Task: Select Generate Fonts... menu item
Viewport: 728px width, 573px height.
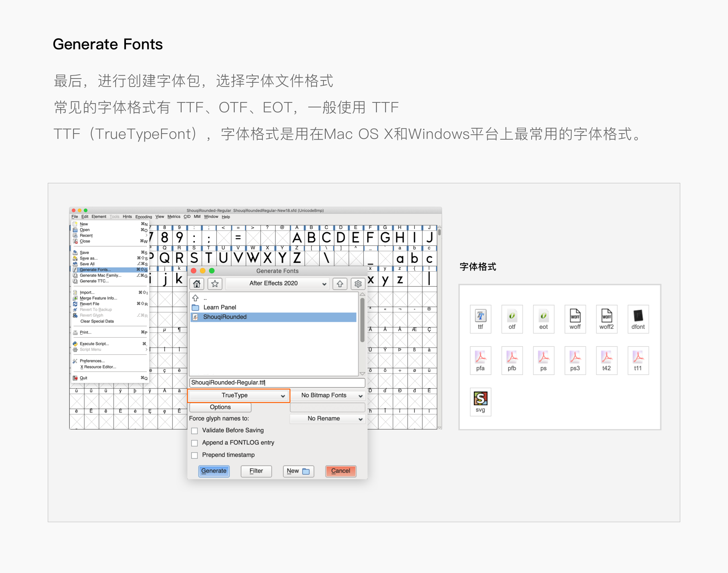Action: point(96,270)
